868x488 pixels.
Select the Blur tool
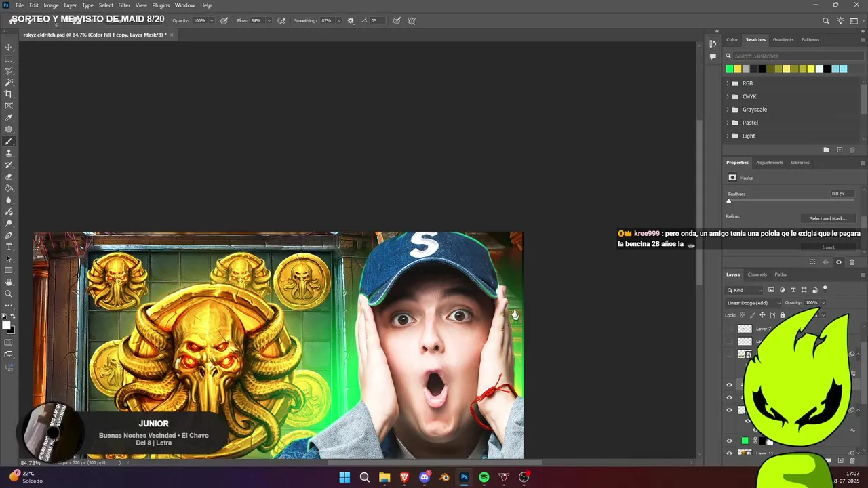click(9, 200)
